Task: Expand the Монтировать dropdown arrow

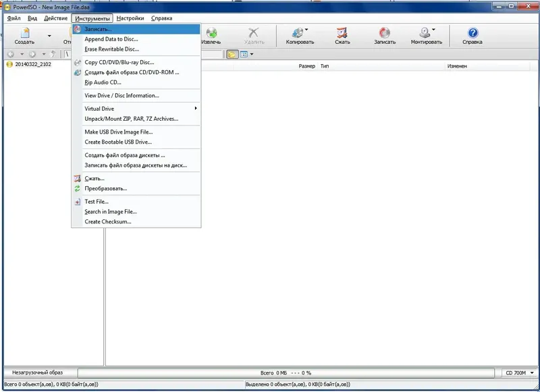Action: 433,30
